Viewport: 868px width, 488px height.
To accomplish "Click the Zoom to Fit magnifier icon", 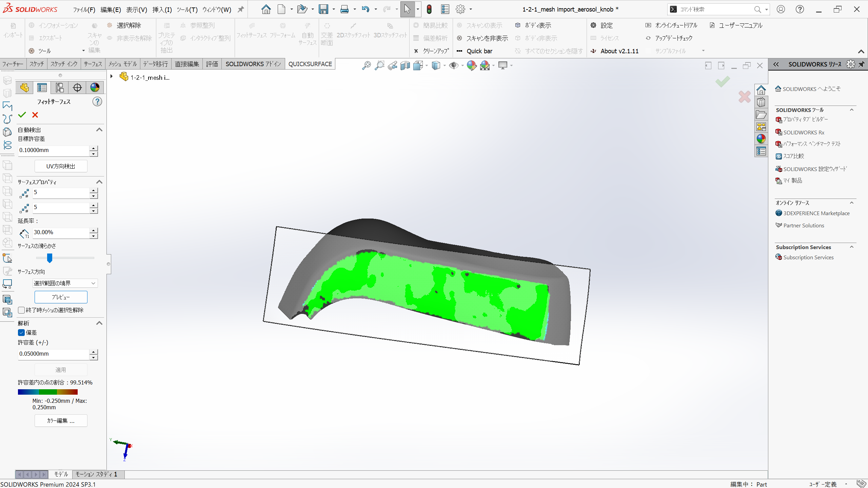I will tap(366, 65).
